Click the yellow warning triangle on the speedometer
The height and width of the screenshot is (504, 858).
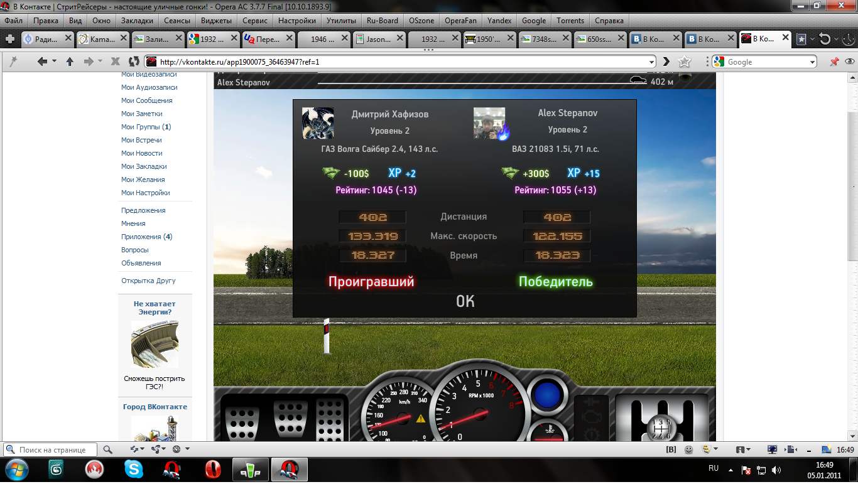click(420, 418)
